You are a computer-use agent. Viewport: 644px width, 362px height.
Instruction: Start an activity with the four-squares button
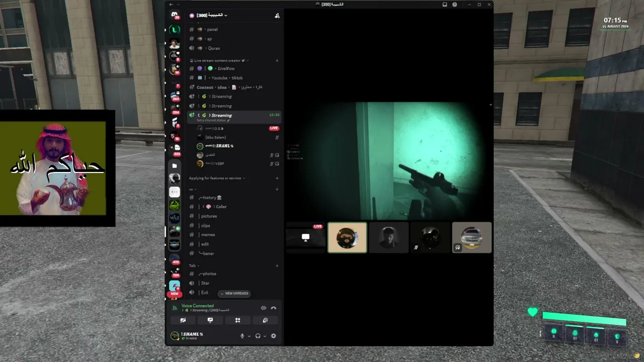click(237, 320)
